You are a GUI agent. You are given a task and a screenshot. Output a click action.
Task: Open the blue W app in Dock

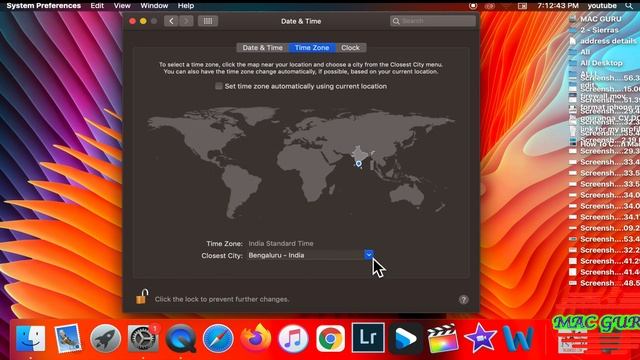pyautogui.click(x=518, y=338)
